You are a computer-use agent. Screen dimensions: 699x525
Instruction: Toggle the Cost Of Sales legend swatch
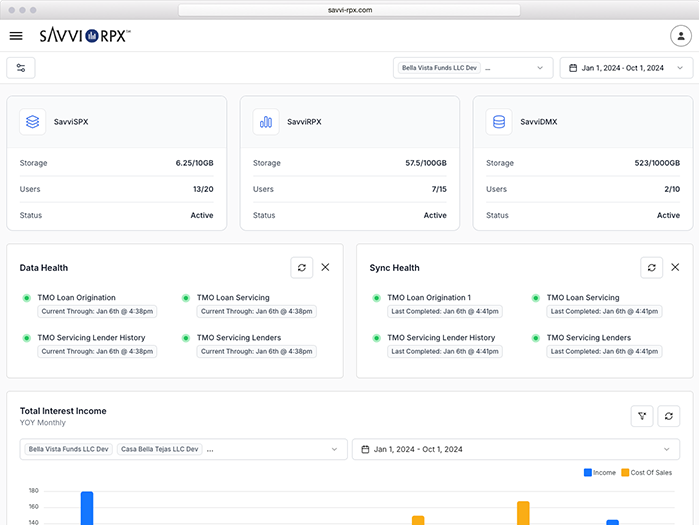625,472
